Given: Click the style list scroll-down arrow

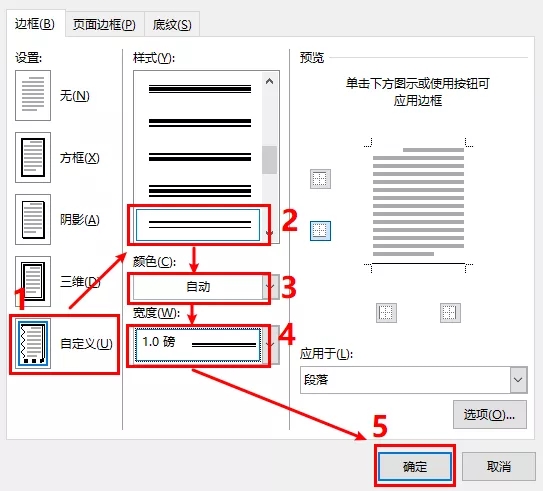Looking at the screenshot, I should click(269, 233).
